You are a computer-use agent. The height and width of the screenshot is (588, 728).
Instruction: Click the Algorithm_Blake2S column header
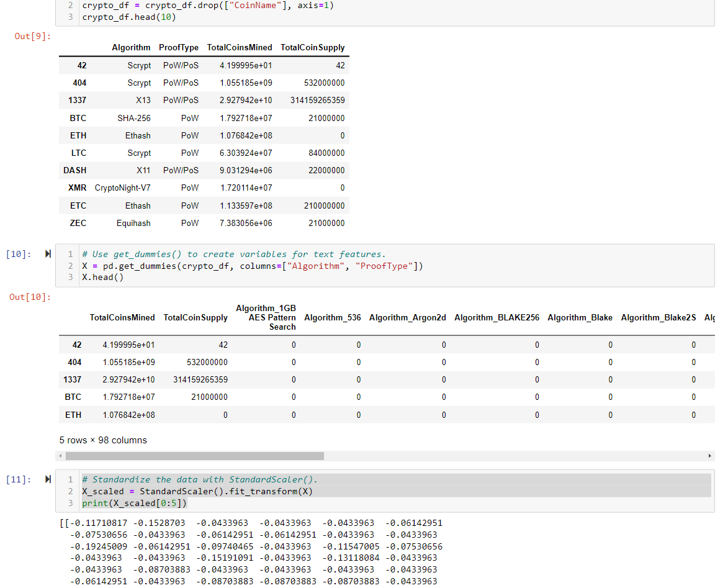point(658,317)
